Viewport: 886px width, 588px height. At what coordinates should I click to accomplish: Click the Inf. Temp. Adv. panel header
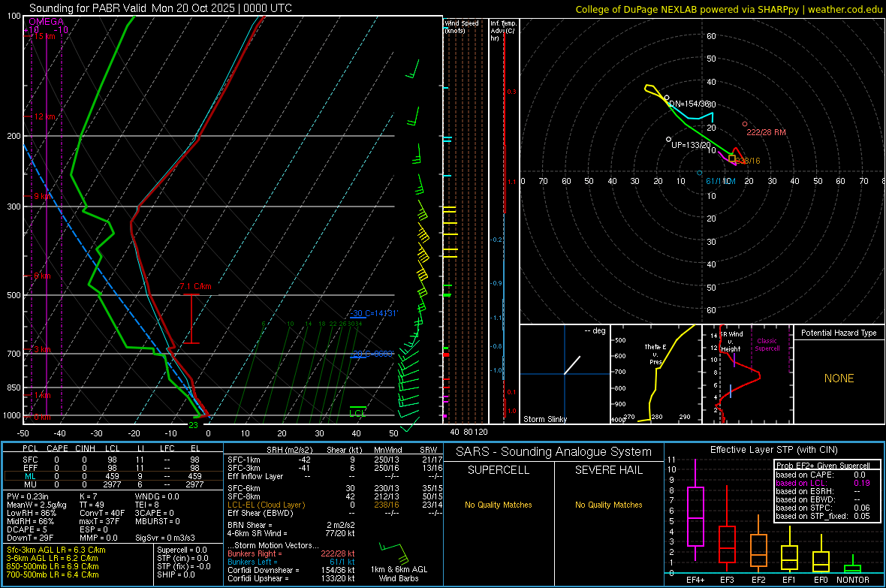pos(503,31)
